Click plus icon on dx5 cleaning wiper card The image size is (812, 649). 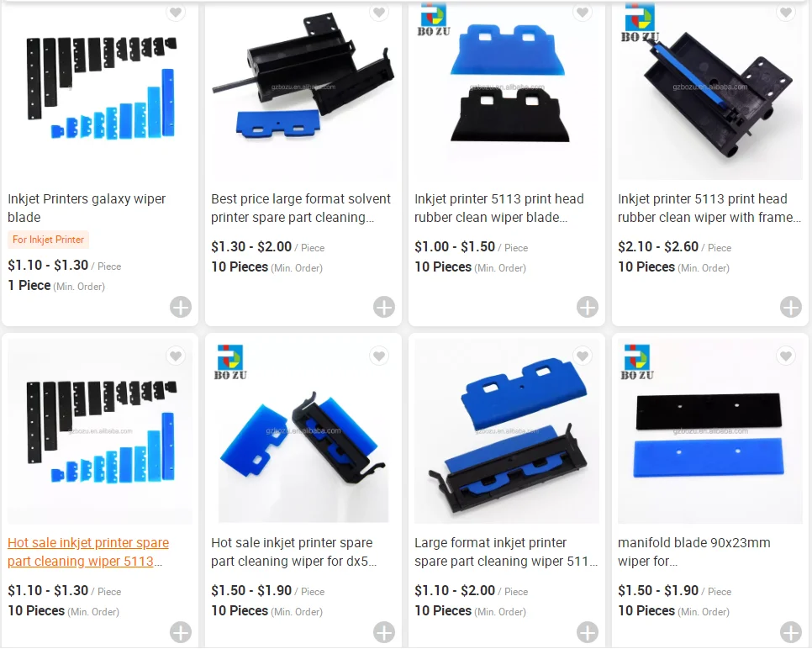(x=384, y=632)
